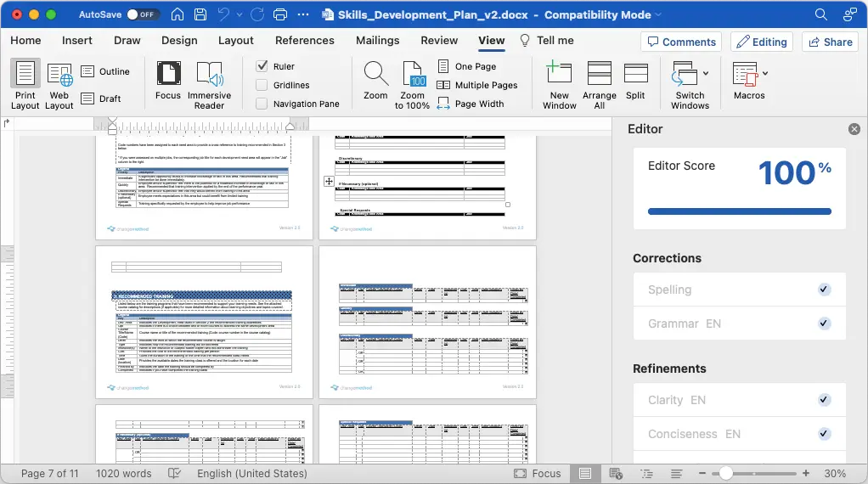Open the Home icon in title bar
This screenshot has width=868, height=484.
pos(178,14)
